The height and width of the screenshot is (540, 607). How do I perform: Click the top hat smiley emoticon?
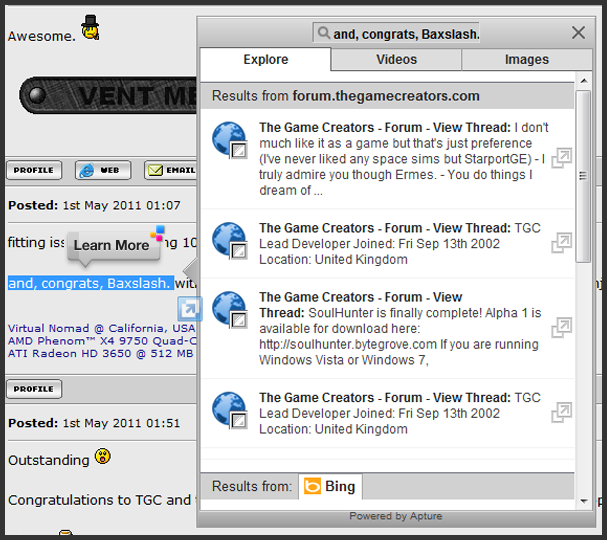pyautogui.click(x=90, y=27)
